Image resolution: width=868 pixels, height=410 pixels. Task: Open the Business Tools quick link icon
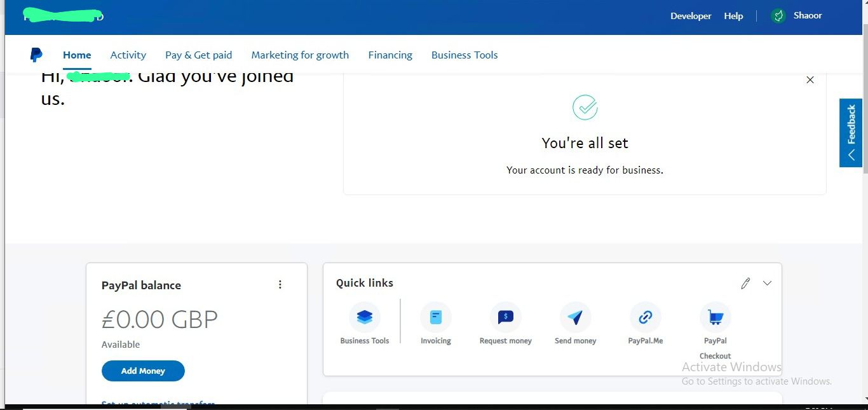click(x=365, y=317)
